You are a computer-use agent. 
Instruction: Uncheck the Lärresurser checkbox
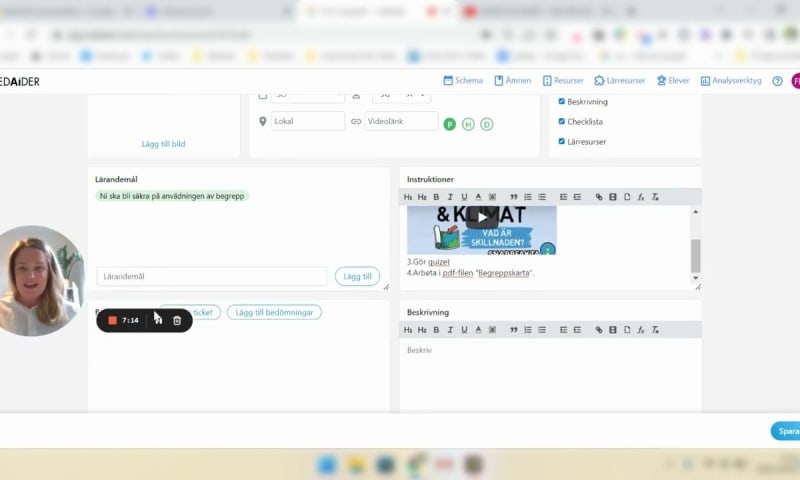click(562, 141)
